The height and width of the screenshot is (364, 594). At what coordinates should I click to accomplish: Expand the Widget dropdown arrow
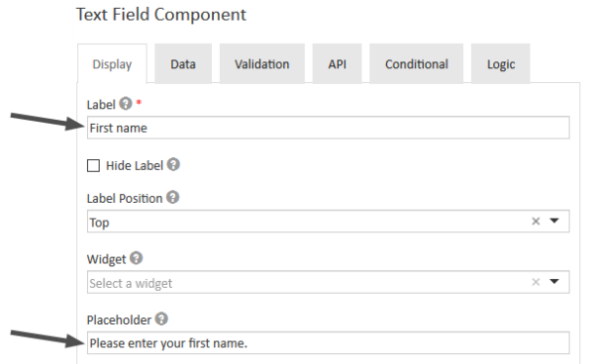click(x=554, y=281)
